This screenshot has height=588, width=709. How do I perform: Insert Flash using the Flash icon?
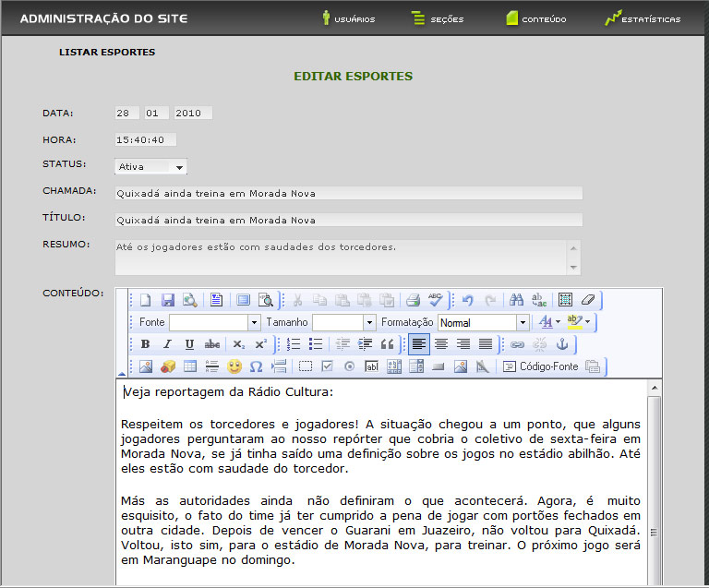point(168,366)
